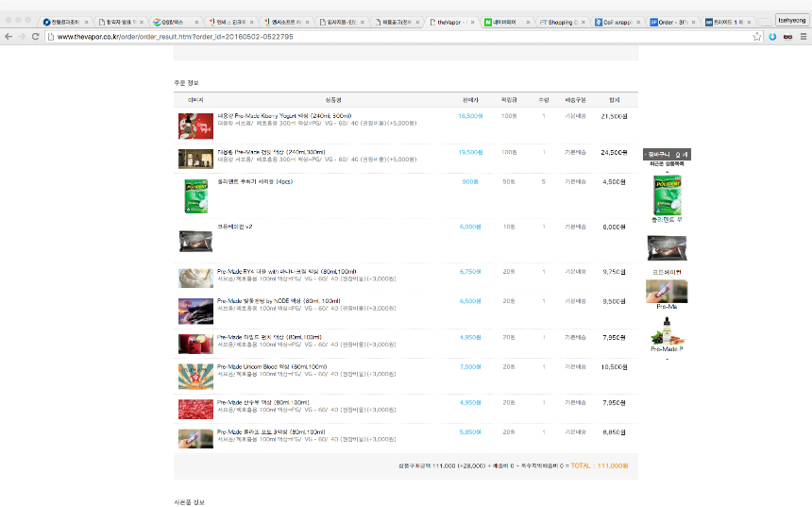Click the cart header in right sidebar
The width and height of the screenshot is (812, 507).
[668, 154]
